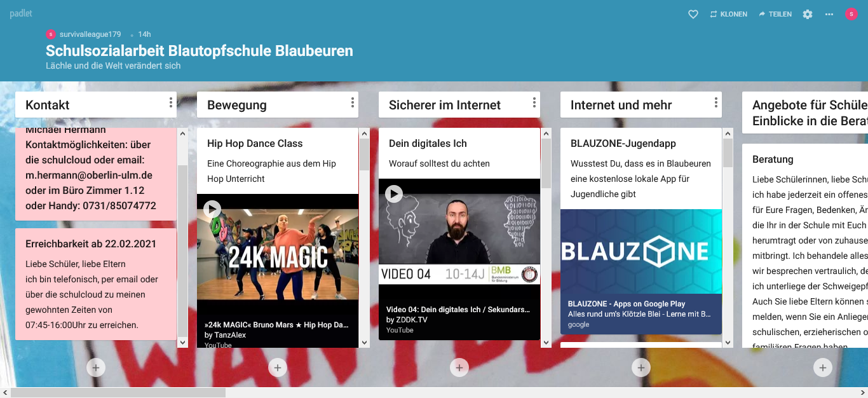The width and height of the screenshot is (868, 398).
Task: Click the heart like icon
Action: pos(693,14)
